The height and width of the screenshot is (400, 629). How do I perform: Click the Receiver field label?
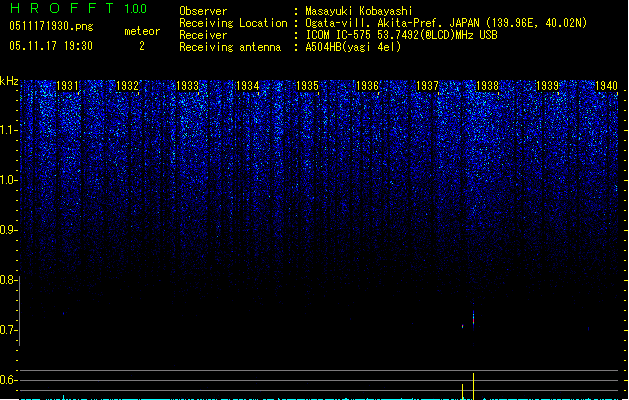(x=203, y=35)
